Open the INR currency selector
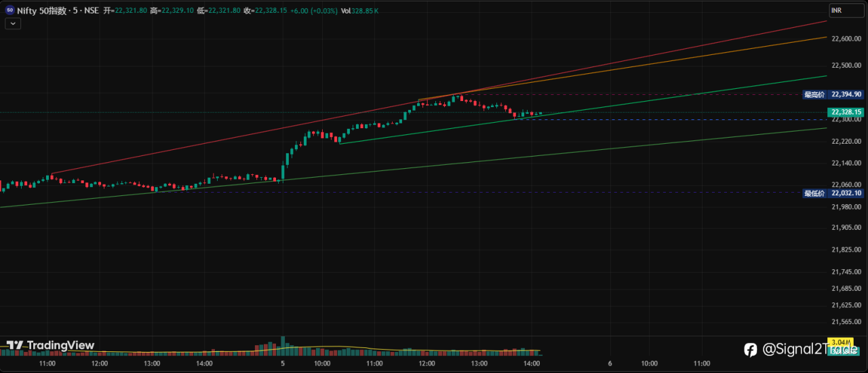This screenshot has width=868, height=373. coord(837,11)
